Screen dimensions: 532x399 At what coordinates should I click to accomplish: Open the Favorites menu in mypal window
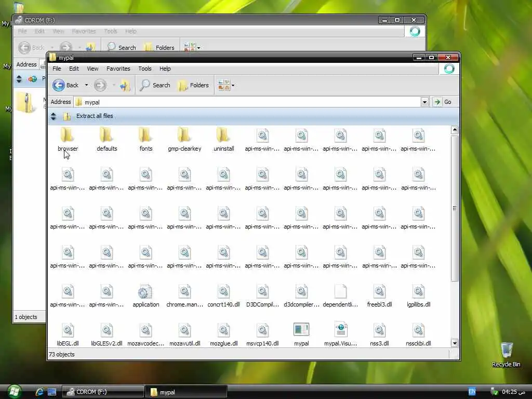tap(118, 69)
